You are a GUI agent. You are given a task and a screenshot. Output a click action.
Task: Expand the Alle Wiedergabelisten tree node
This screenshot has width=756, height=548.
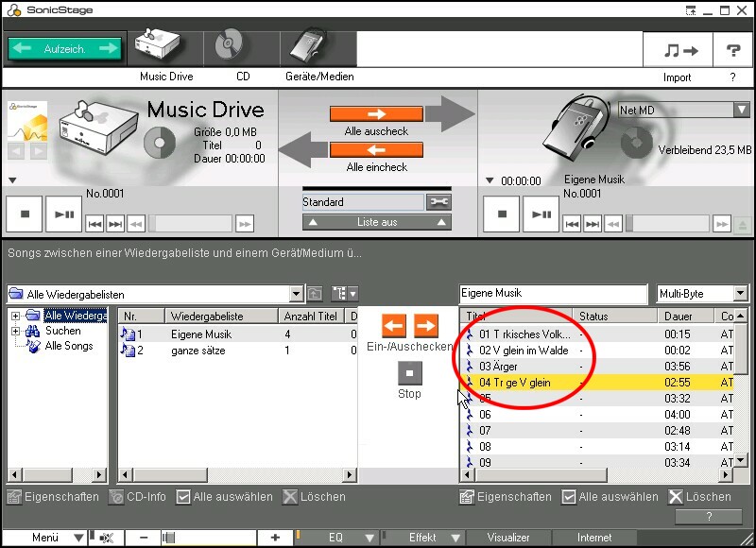16,317
